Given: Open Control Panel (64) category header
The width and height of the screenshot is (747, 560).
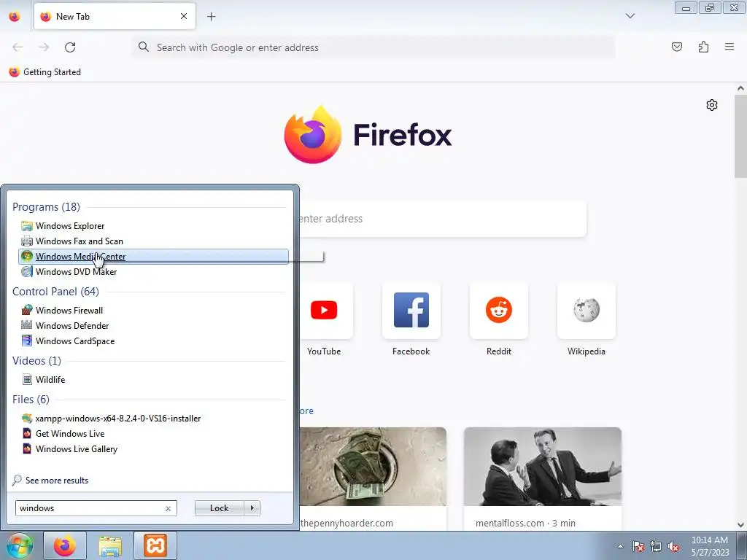Looking at the screenshot, I should (x=55, y=292).
